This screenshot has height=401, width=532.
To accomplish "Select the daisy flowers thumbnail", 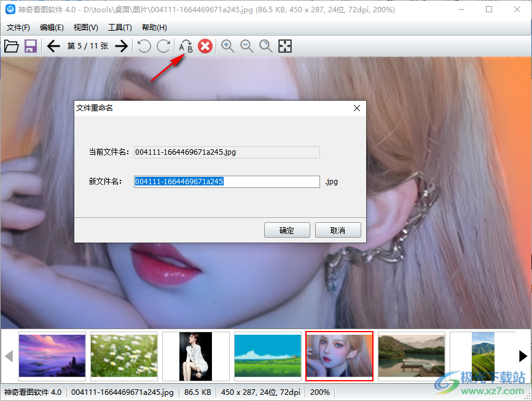I will tap(124, 356).
